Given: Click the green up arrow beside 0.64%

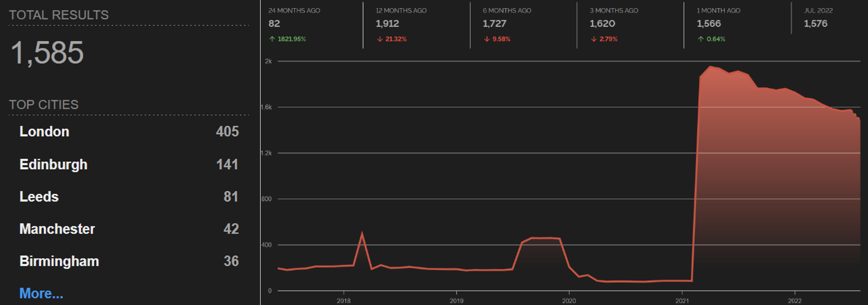Looking at the screenshot, I should pyautogui.click(x=701, y=39).
